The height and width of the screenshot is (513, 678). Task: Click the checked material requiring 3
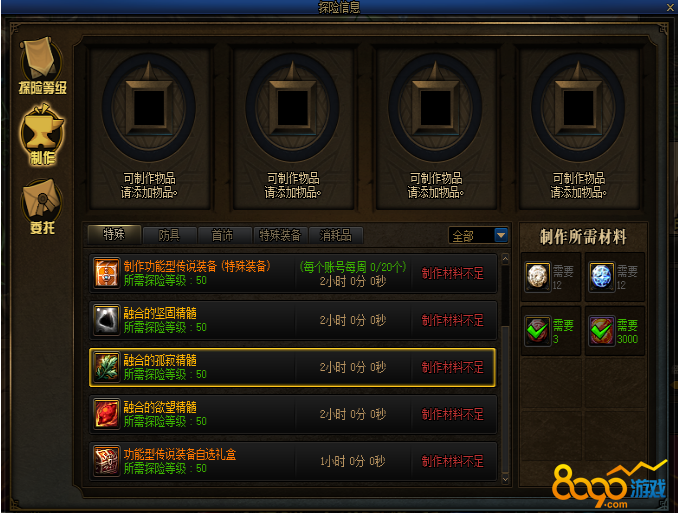point(538,330)
